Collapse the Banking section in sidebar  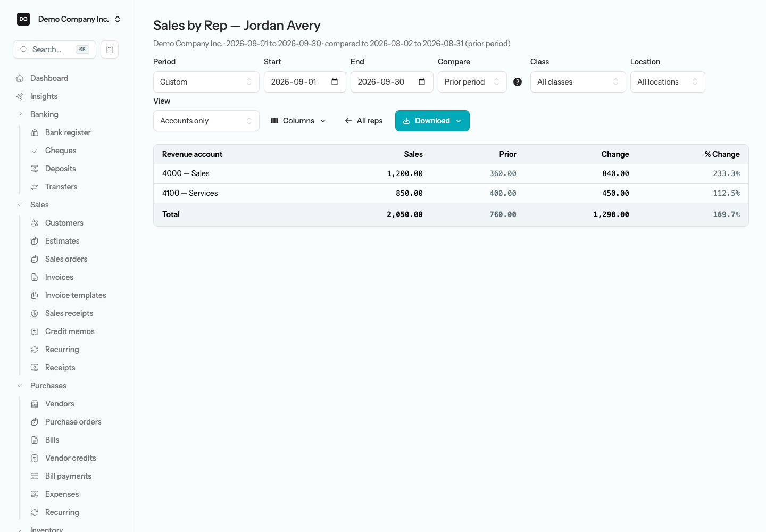click(20, 114)
